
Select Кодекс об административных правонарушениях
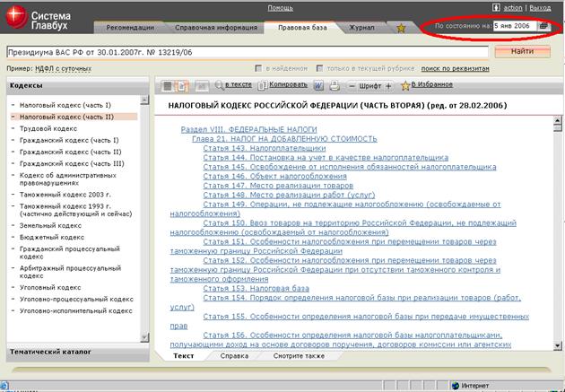click(x=68, y=179)
